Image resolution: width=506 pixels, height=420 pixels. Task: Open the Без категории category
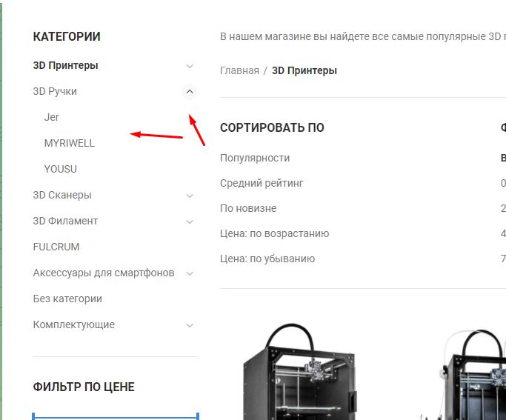[x=67, y=299]
